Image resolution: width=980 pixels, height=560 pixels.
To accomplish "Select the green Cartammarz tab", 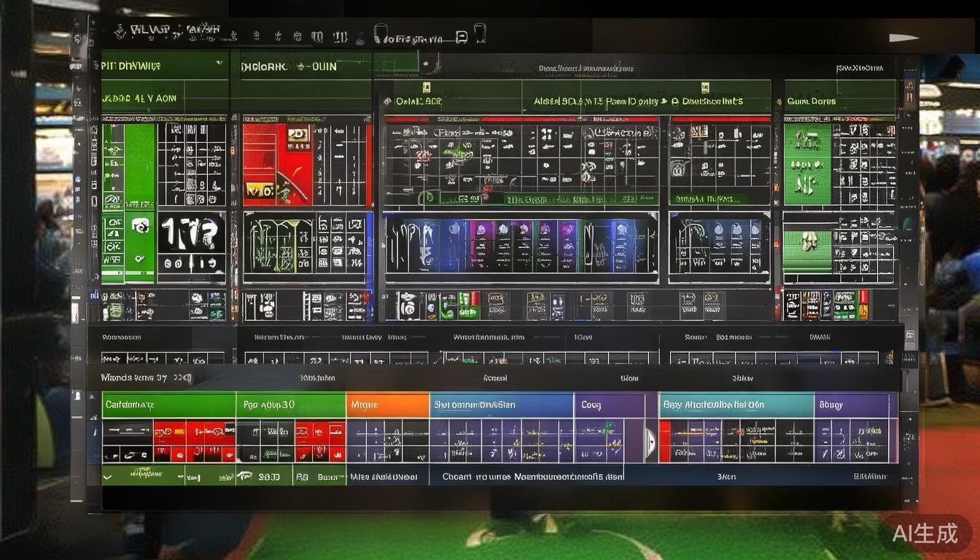I will pos(168,405).
